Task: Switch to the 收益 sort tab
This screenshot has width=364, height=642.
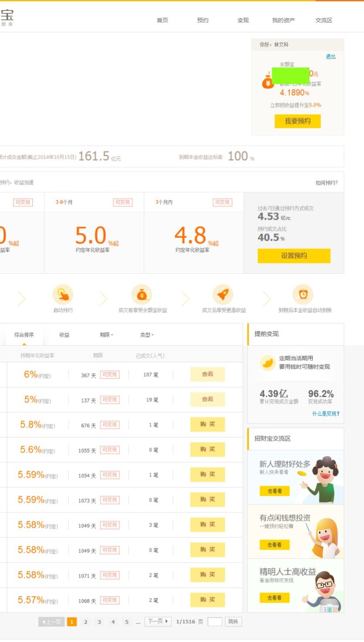Action: click(64, 335)
